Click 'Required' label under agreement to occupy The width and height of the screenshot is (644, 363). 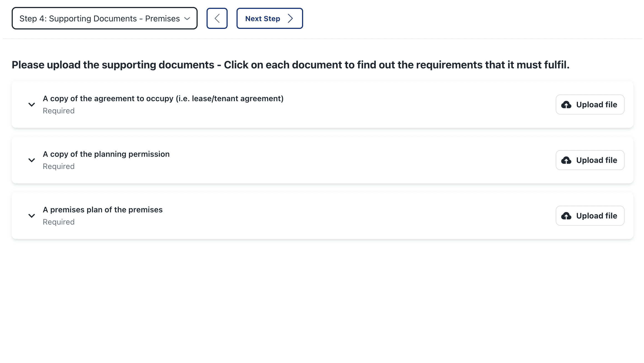click(x=59, y=111)
